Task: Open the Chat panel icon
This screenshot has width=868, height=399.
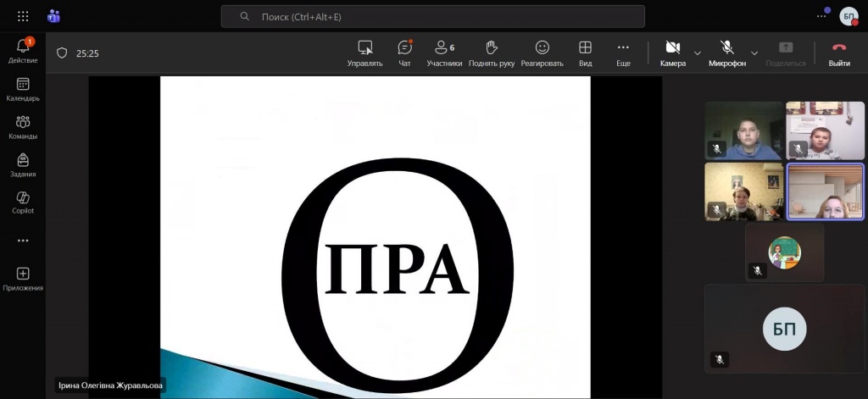Action: [404, 53]
